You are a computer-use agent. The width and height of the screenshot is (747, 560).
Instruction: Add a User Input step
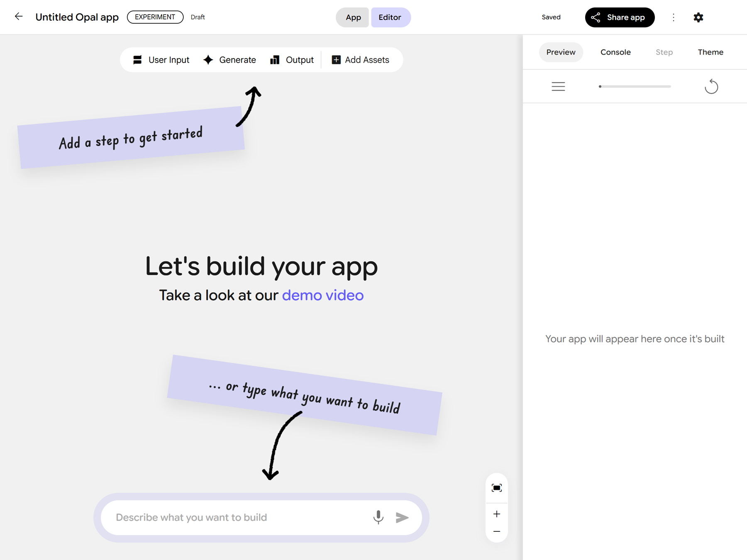click(x=161, y=60)
